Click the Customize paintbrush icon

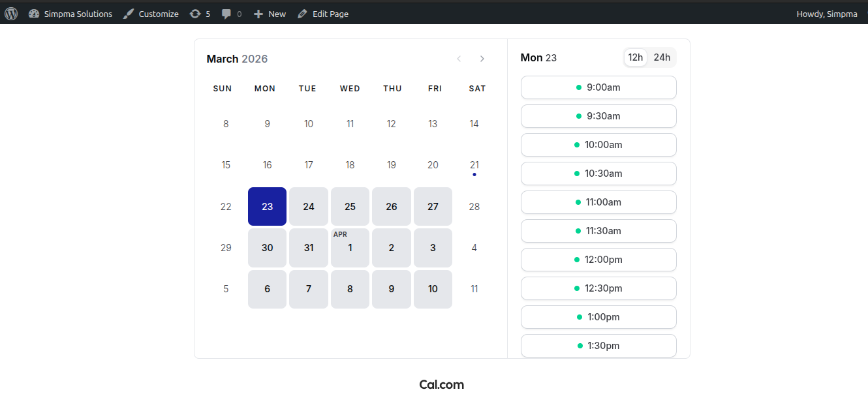(x=129, y=14)
